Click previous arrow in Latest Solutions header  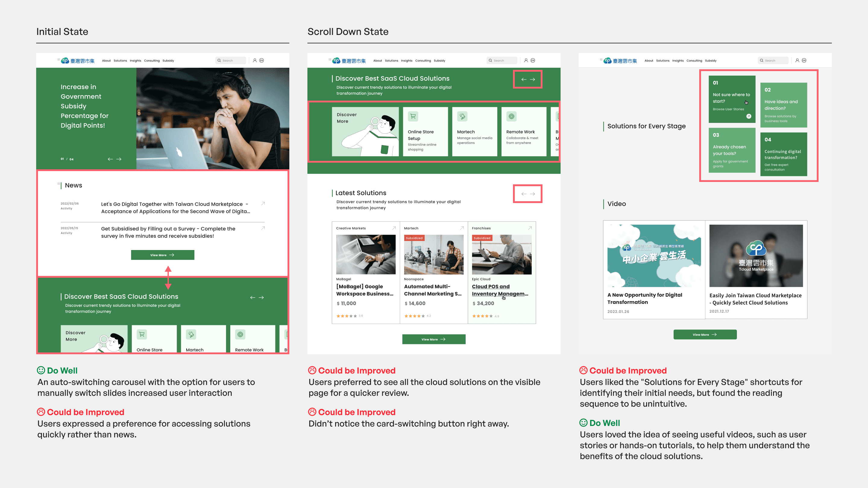(x=524, y=194)
